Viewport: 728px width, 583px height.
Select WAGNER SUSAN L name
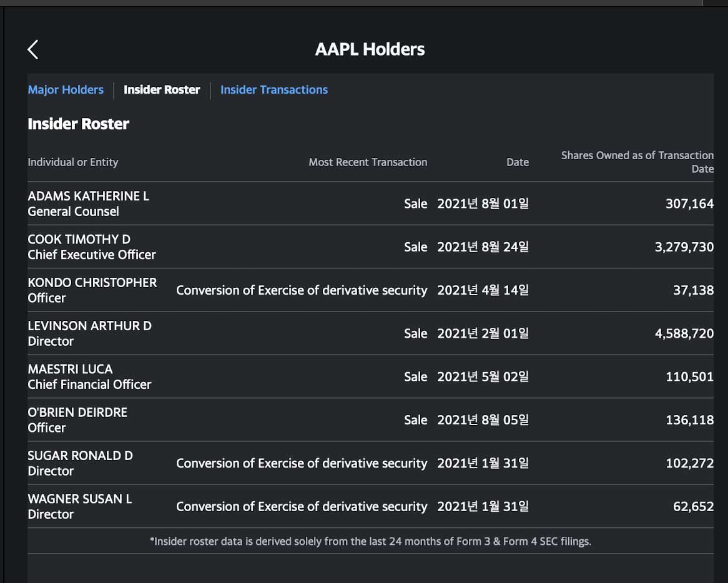pos(80,498)
